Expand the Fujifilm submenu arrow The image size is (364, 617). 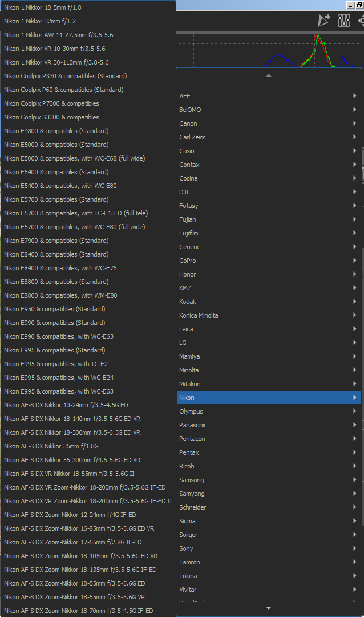[x=354, y=233]
